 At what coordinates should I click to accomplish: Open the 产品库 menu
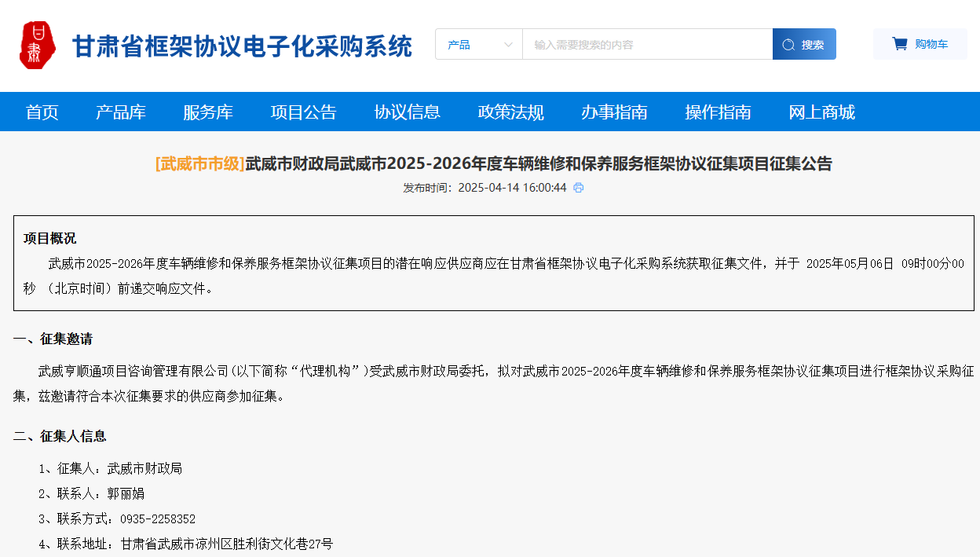tap(120, 112)
